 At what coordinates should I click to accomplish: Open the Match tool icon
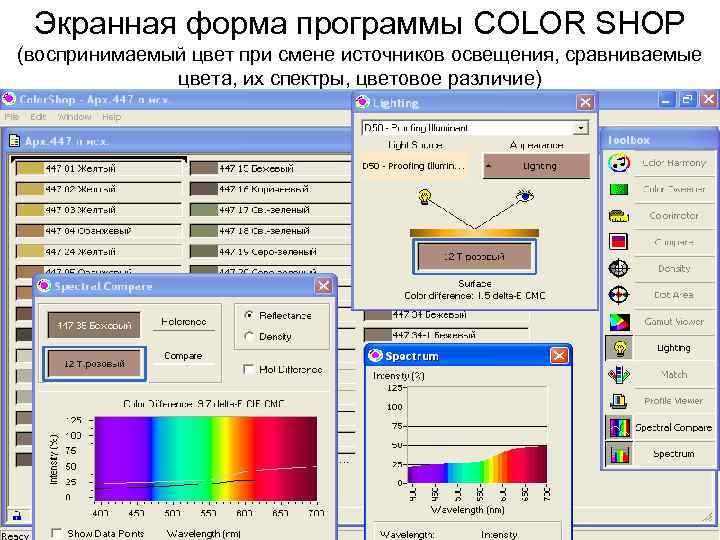click(619, 374)
